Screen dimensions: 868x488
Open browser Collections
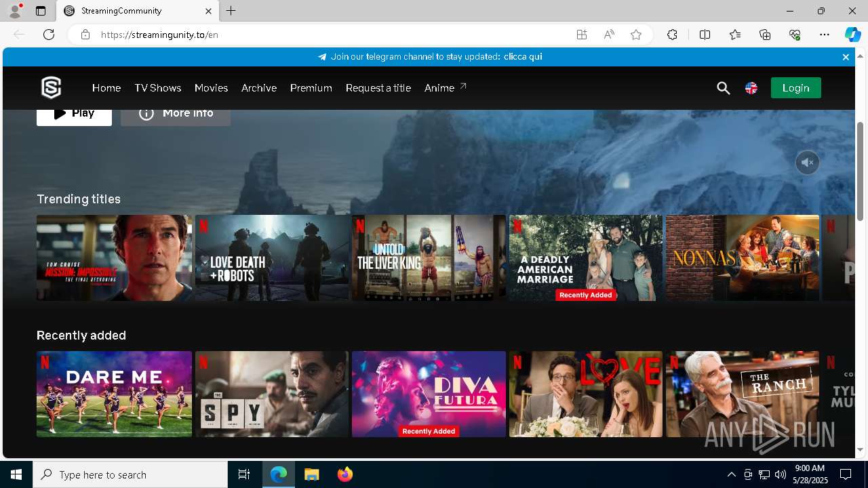pyautogui.click(x=765, y=35)
